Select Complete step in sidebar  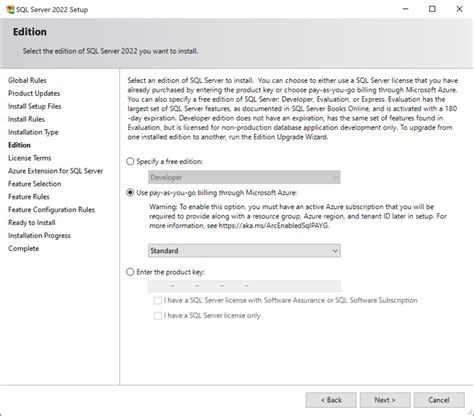(23, 249)
